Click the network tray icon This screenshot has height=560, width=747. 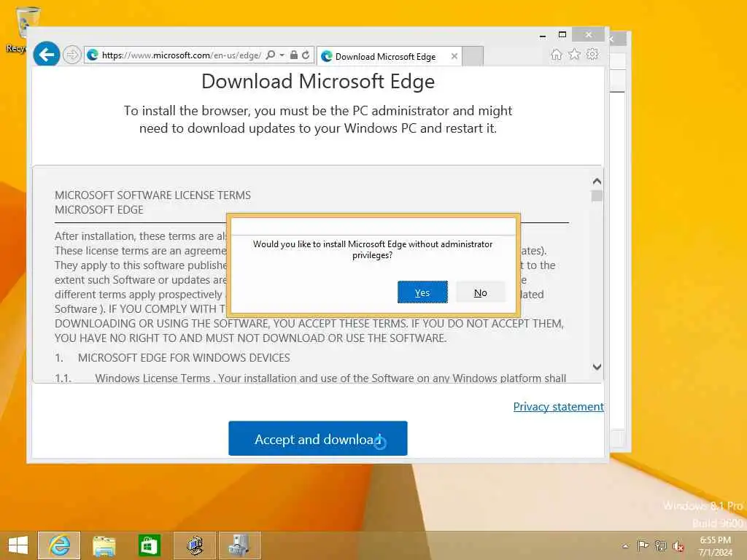pos(660,545)
